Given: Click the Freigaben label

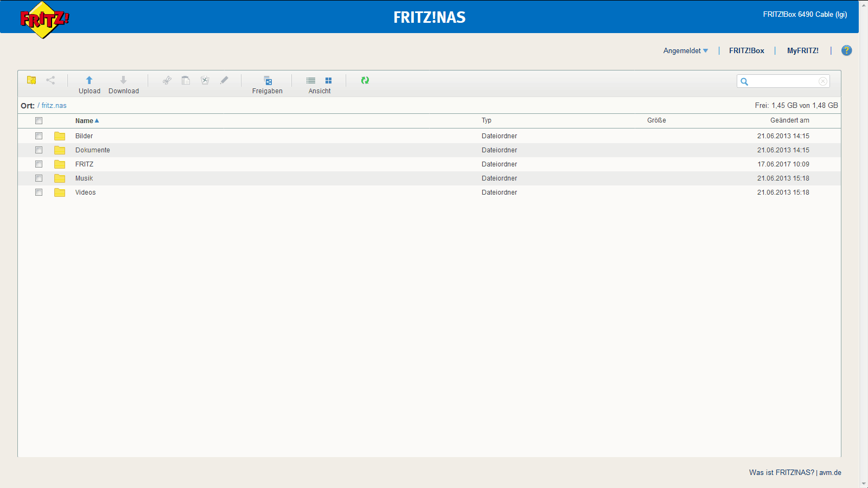Looking at the screenshot, I should pos(267,91).
